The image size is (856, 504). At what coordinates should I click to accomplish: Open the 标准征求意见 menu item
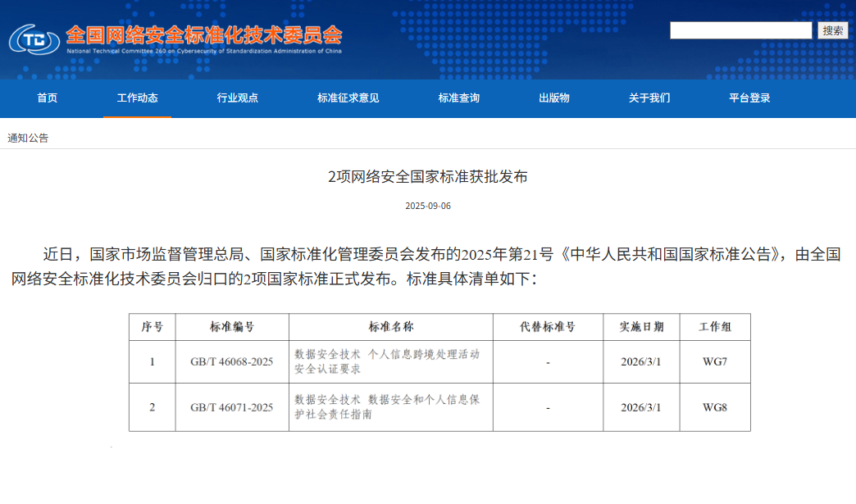tap(345, 98)
